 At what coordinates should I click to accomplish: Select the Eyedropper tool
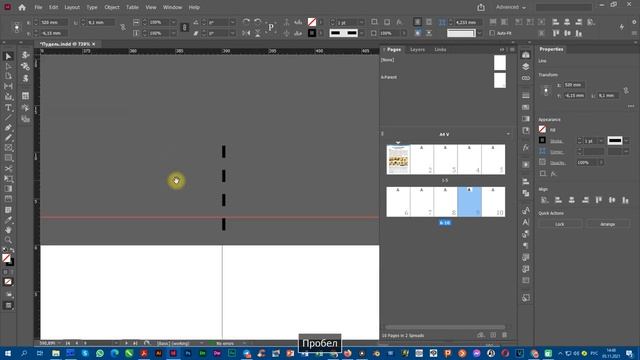[x=8, y=220]
